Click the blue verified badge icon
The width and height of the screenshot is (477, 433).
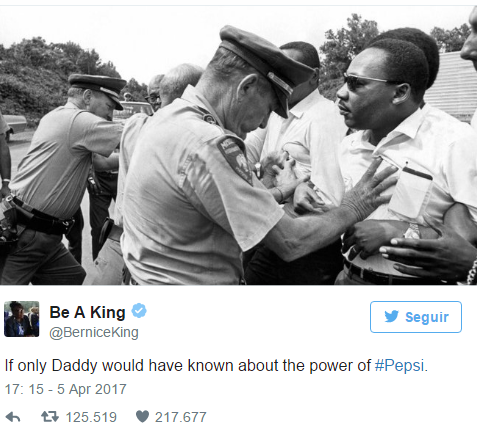click(x=139, y=311)
